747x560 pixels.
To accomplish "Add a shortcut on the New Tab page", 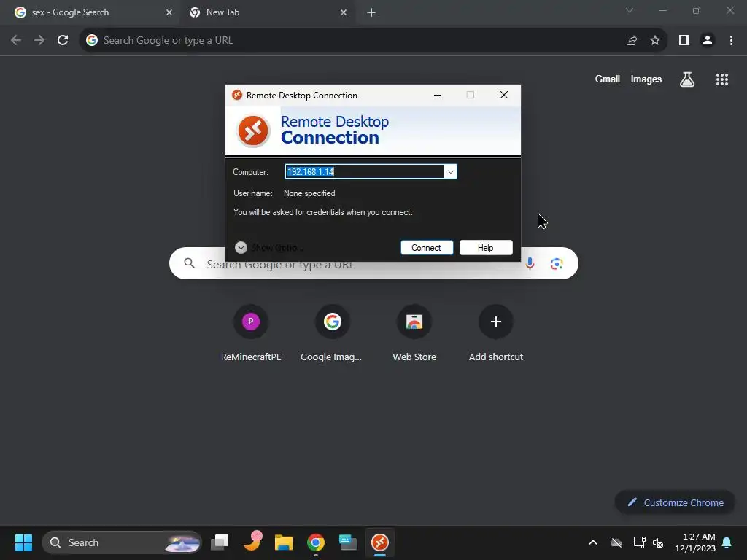I will pos(496,333).
